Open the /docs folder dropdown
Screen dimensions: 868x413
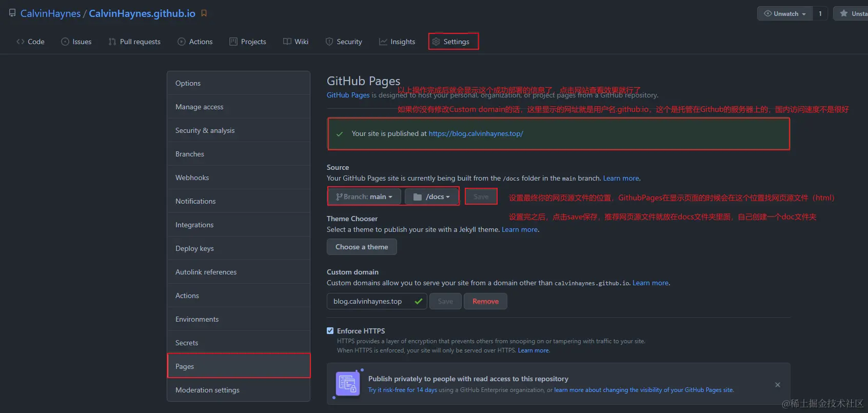click(431, 196)
